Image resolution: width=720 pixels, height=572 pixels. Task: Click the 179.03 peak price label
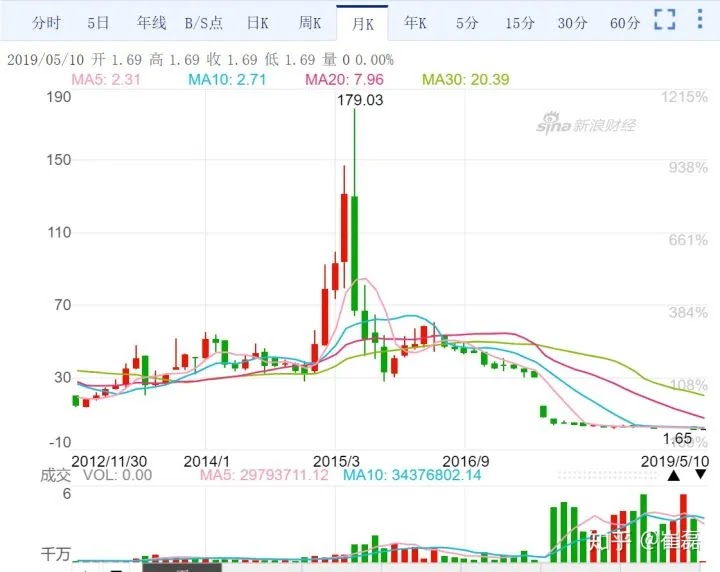click(361, 100)
